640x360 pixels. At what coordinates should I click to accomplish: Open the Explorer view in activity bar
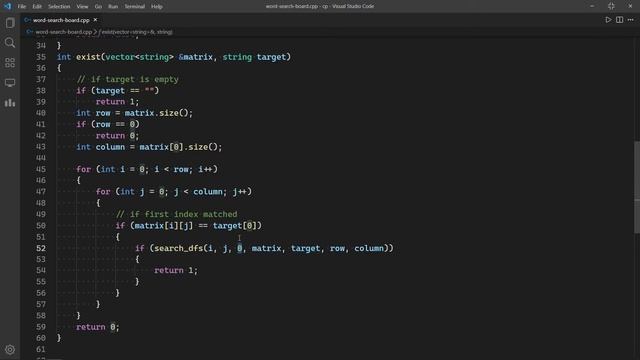(x=10, y=23)
